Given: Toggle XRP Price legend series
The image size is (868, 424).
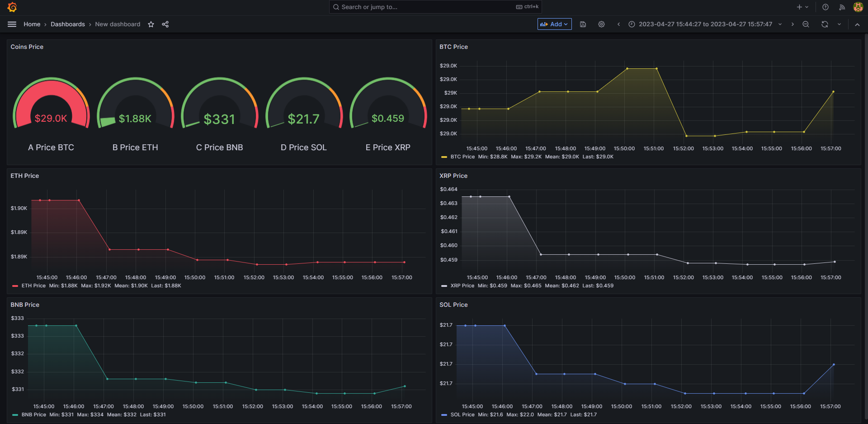Looking at the screenshot, I should [x=462, y=286].
